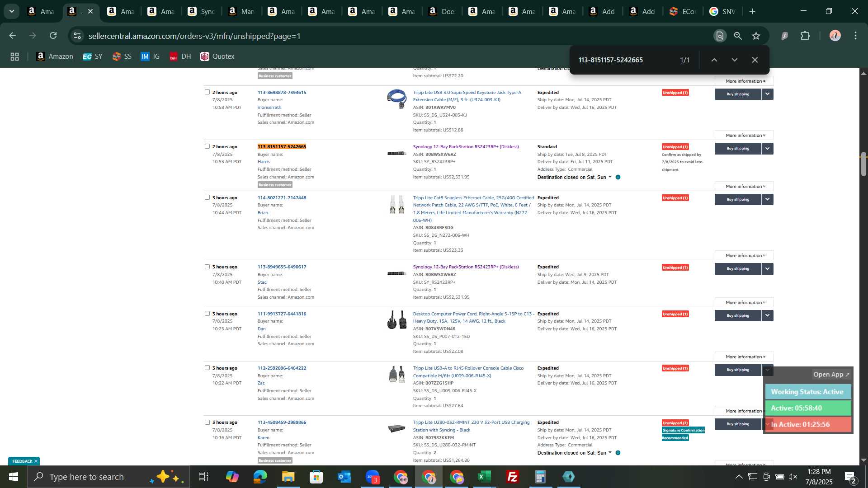This screenshot has width=868, height=488.
Task: Open Extensions puzzle icon
Action: 805,36
